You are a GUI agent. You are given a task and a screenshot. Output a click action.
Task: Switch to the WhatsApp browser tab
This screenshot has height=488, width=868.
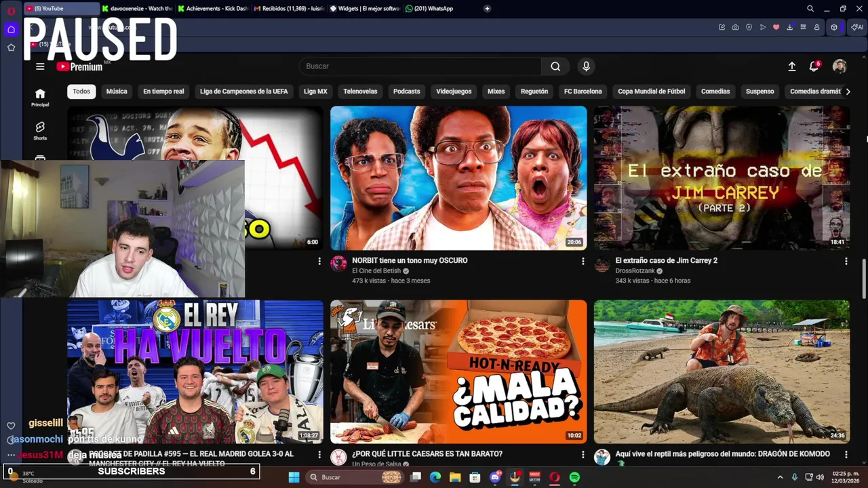pos(441,9)
